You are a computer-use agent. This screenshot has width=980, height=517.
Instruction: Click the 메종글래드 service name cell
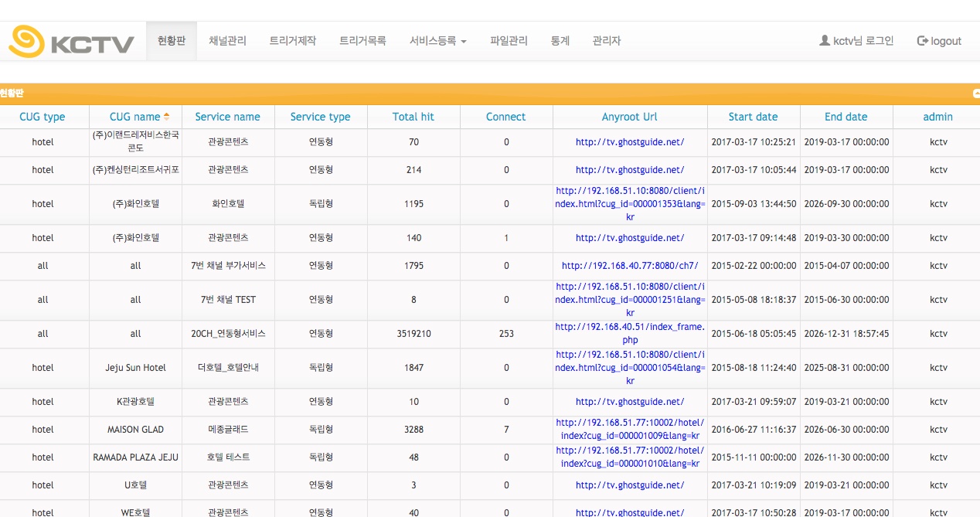point(228,430)
